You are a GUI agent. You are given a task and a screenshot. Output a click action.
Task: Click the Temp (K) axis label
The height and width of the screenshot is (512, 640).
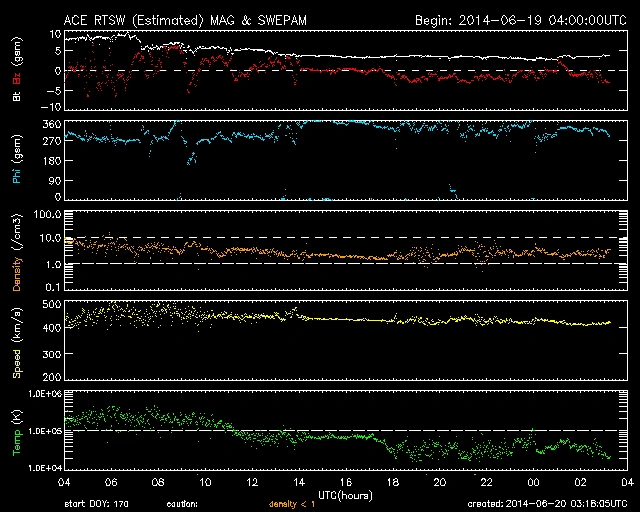[15, 432]
